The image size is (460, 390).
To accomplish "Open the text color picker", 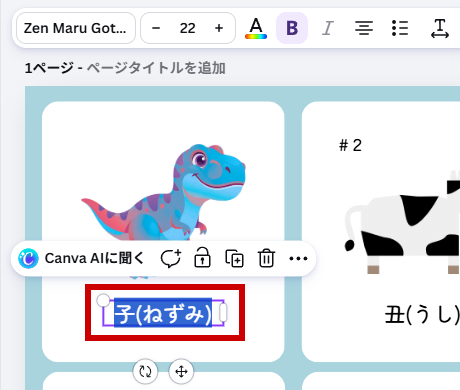I will coord(256,28).
